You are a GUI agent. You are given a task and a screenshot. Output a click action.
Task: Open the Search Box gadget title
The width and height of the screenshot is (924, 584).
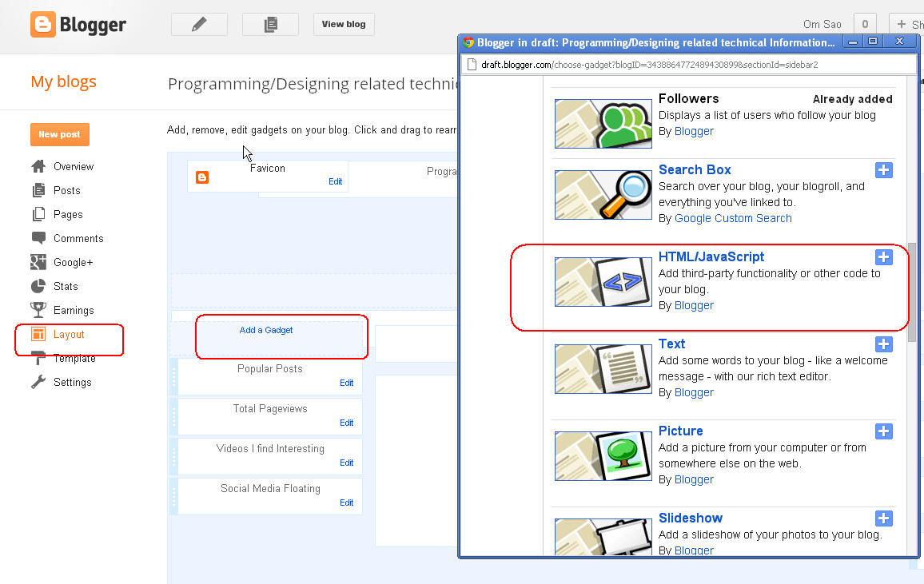[695, 169]
